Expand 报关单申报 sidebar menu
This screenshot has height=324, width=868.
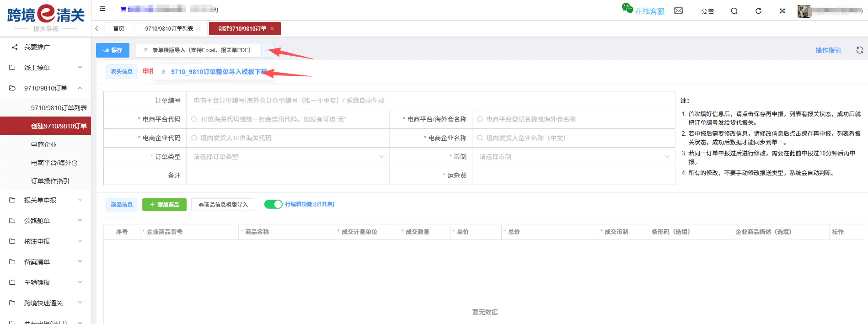(x=46, y=200)
